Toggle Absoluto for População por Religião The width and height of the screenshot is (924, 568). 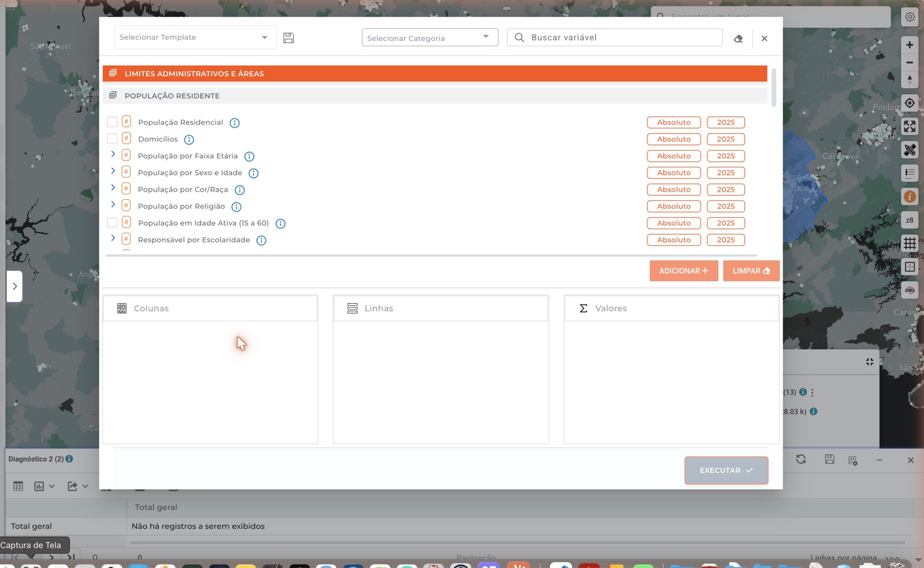[x=673, y=206]
